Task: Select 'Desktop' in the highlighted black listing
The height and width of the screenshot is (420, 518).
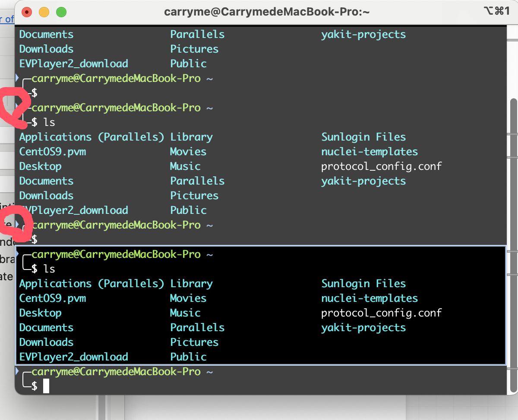Action: coord(40,313)
